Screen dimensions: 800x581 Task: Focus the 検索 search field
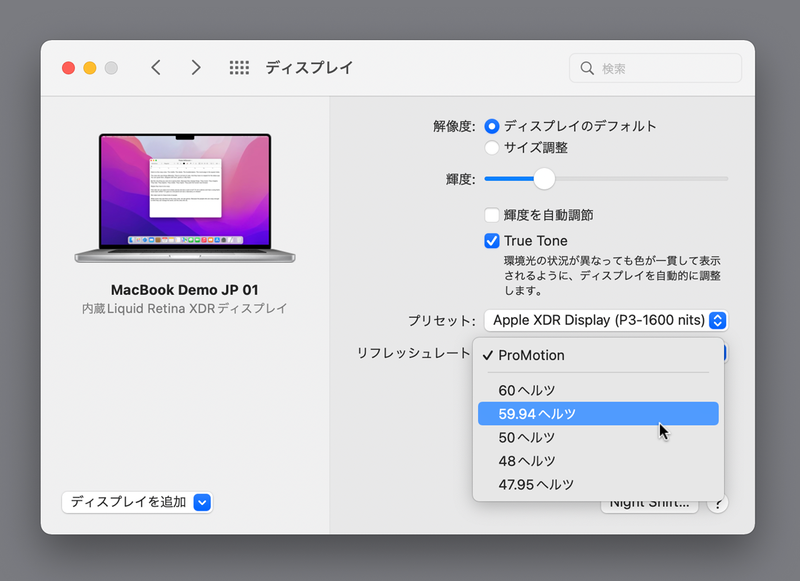click(655, 68)
